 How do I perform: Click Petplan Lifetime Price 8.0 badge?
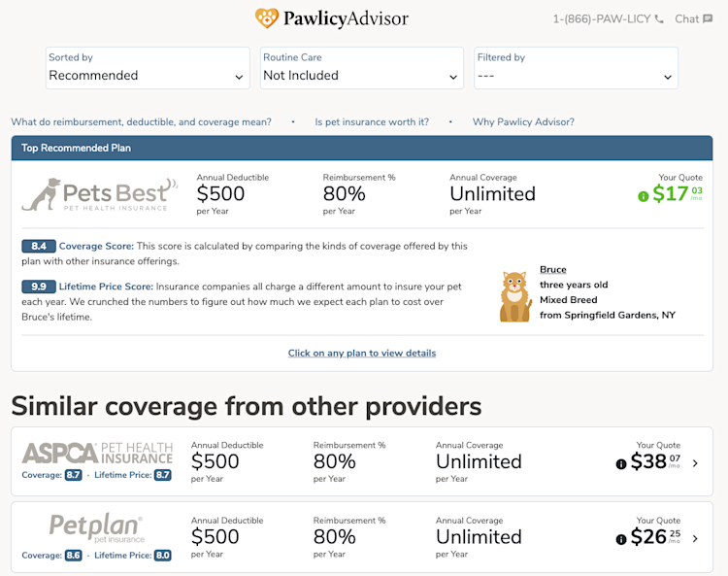pos(162,555)
